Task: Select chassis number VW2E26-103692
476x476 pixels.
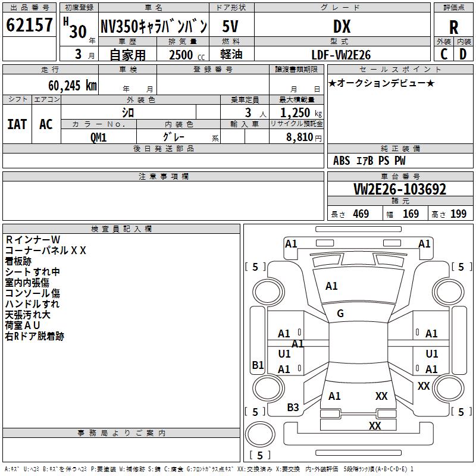Action: (399, 189)
